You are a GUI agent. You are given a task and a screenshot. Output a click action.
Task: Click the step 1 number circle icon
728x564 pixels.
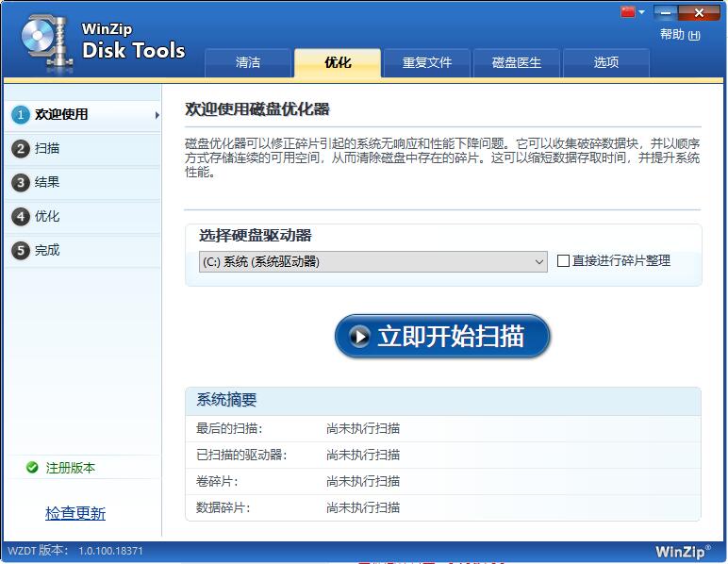pos(21,115)
